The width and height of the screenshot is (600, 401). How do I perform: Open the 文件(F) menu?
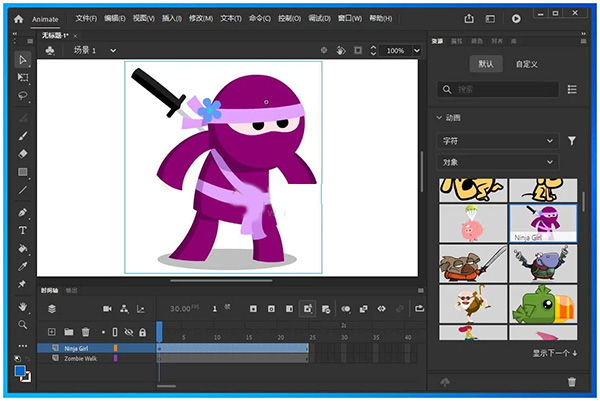pyautogui.click(x=86, y=18)
